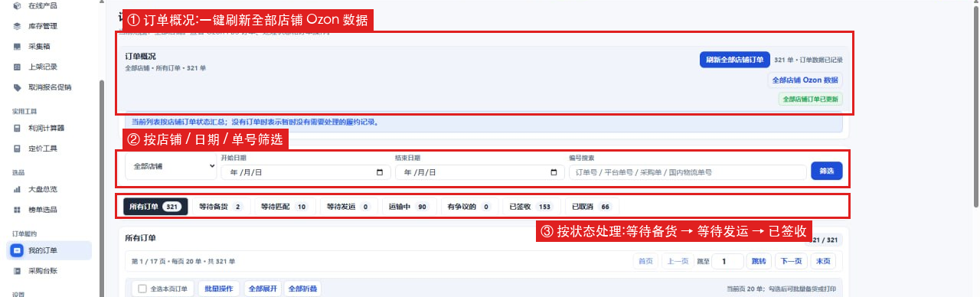980x297 pixels.
Task: Tick the 全选本页订单 checkbox
Action: (142, 289)
